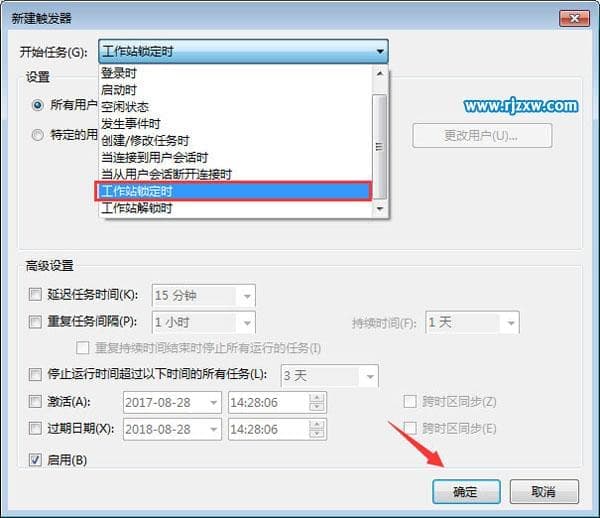Viewport: 600px width, 518px height.
Task: Open the 15 分钟 delay dropdown
Action: [x=247, y=296]
